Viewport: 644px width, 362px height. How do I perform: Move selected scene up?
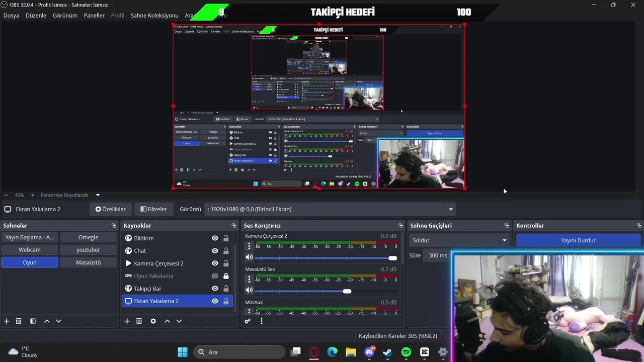47,321
